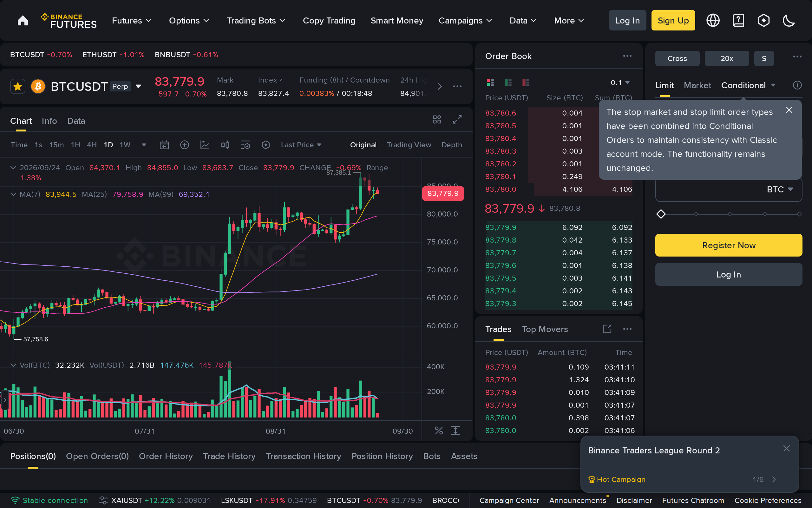Click the add-circle icon in chart toolbar
Screen dimensions: 812x508
(185, 145)
